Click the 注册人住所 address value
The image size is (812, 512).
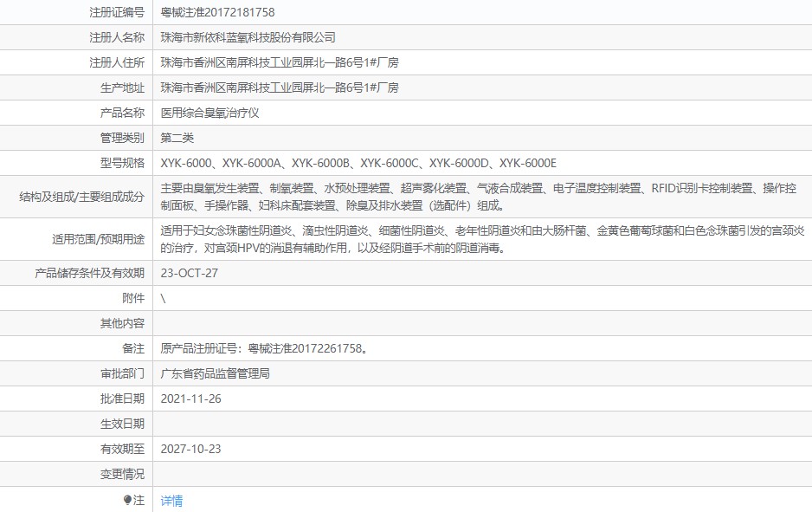pyautogui.click(x=280, y=62)
